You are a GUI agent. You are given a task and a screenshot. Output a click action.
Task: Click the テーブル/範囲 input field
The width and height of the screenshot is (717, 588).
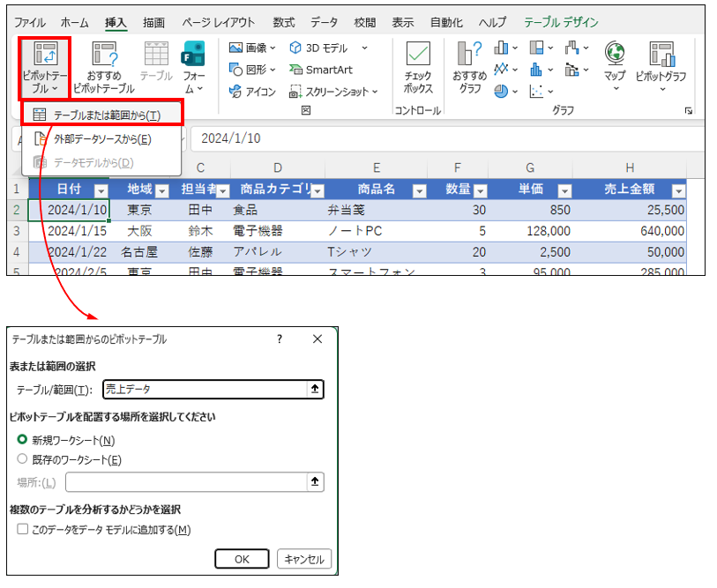pos(205,390)
